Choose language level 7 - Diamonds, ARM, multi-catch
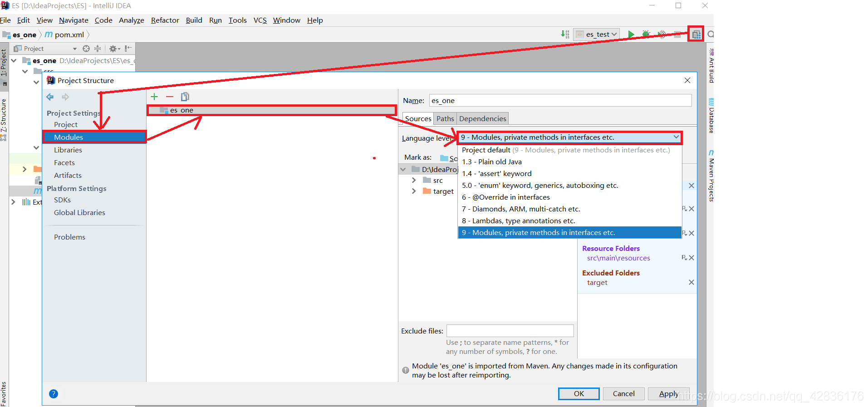The height and width of the screenshot is (407, 868). coord(570,209)
